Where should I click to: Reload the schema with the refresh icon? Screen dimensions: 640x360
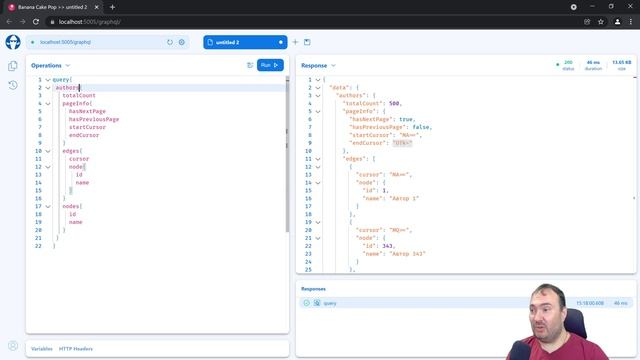point(170,42)
